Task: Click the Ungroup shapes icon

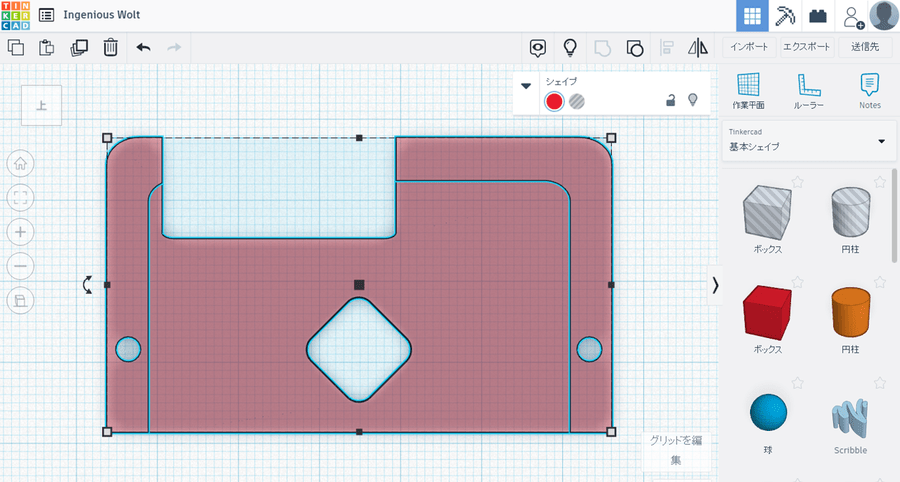Action: point(634,48)
